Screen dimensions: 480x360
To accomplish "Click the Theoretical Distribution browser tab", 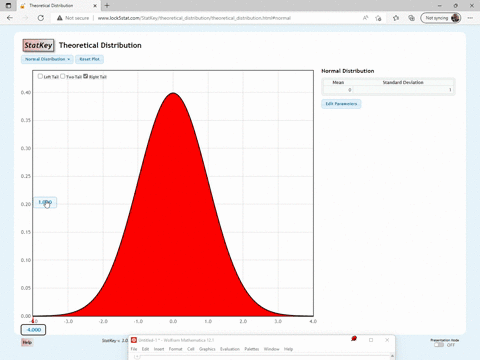I will pyautogui.click(x=57, y=6).
